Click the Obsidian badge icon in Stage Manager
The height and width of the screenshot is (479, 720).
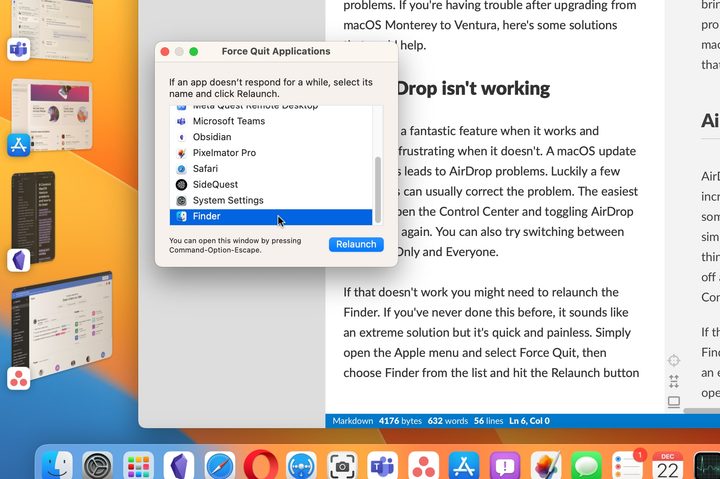[x=19, y=260]
